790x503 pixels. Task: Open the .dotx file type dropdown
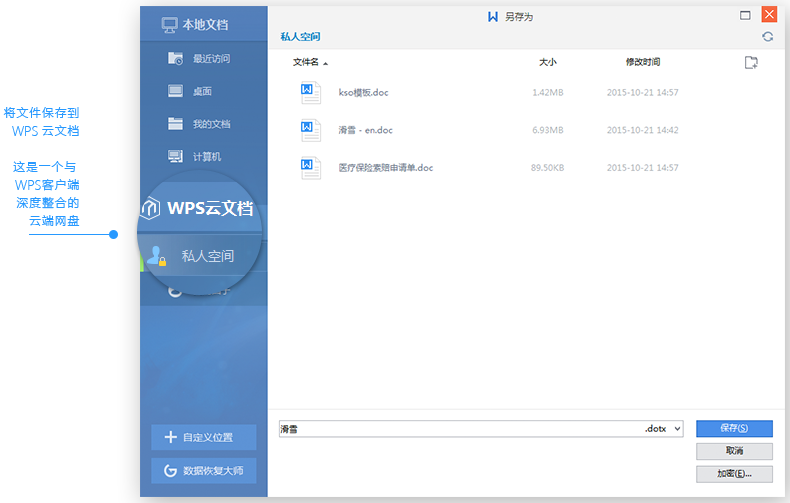click(678, 429)
